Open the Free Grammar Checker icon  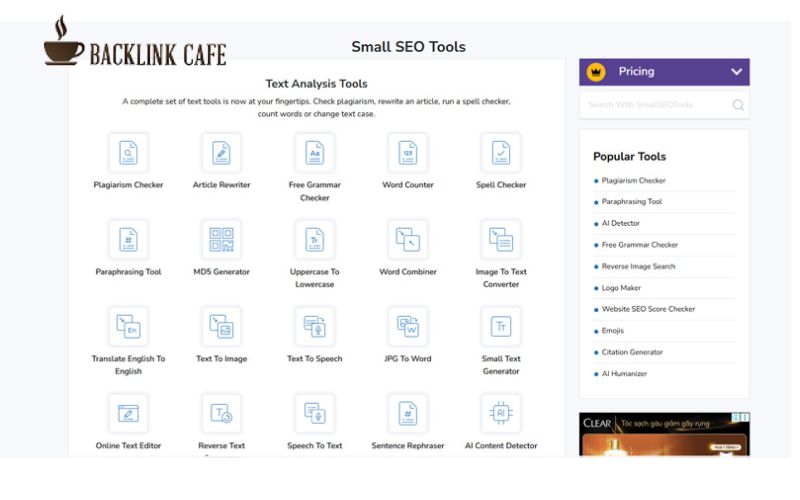[x=315, y=153]
